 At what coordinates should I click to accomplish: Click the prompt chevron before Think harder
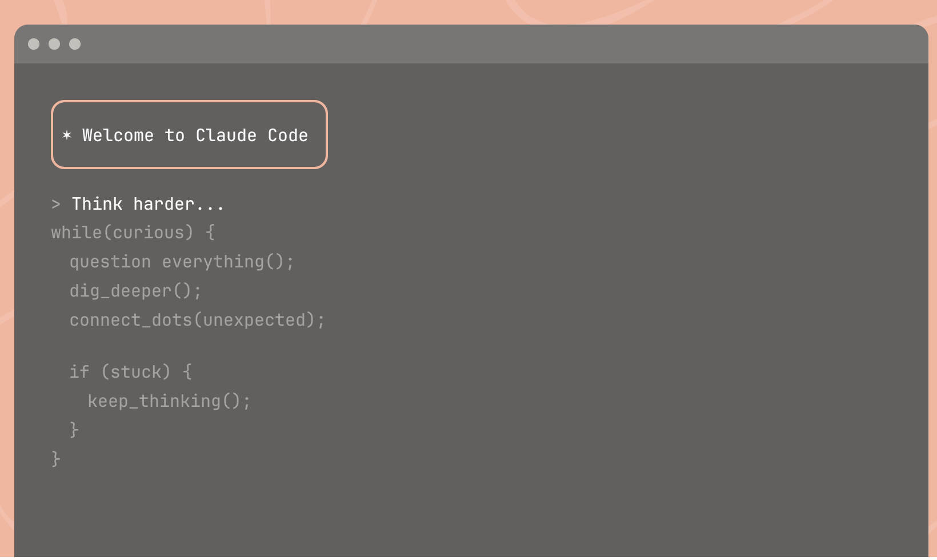(55, 203)
